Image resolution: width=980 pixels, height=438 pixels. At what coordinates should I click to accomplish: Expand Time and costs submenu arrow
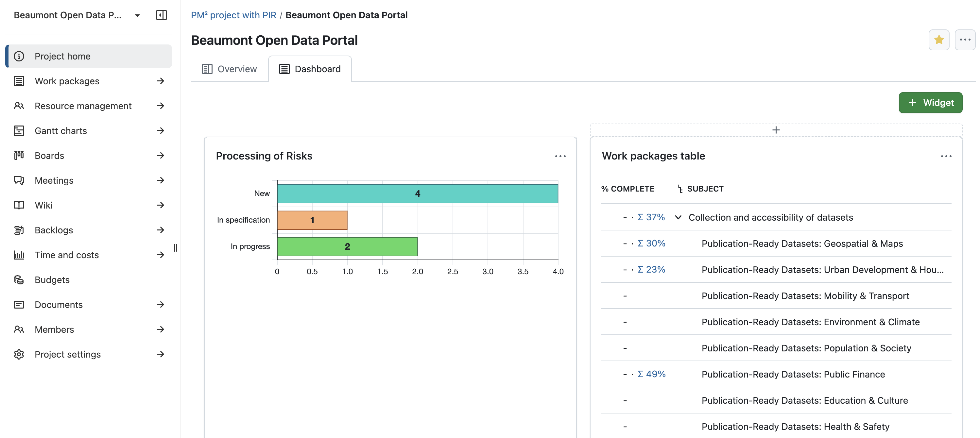[161, 255]
